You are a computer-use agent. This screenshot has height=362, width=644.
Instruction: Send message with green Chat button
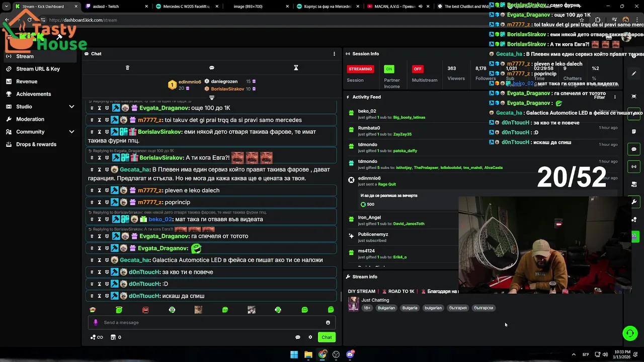[x=327, y=337]
